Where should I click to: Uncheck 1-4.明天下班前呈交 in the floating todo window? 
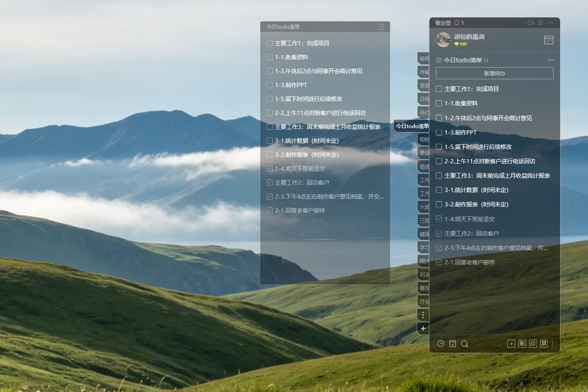270,169
